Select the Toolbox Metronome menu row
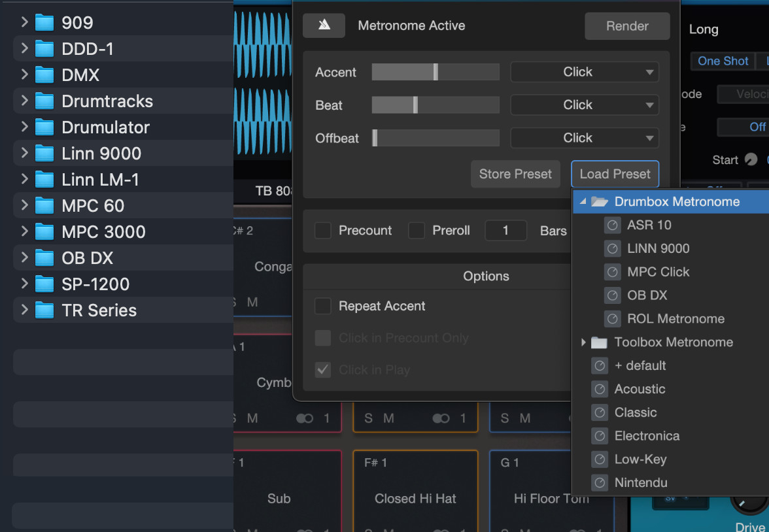Image resolution: width=769 pixels, height=532 pixels. [671, 342]
